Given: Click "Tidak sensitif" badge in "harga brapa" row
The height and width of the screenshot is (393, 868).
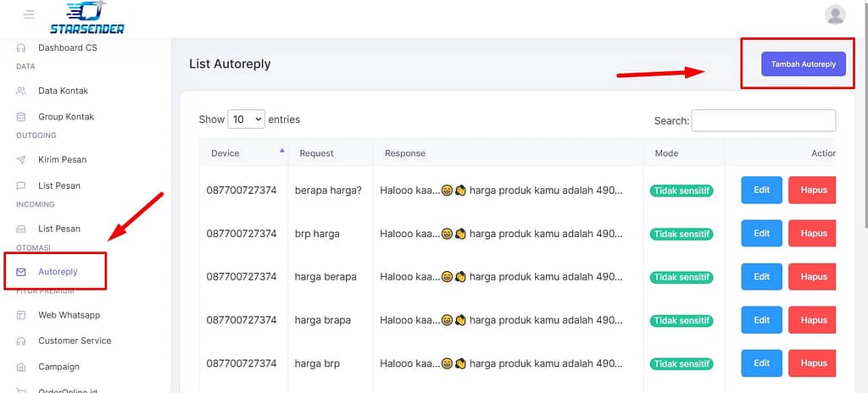Looking at the screenshot, I should [x=682, y=320].
